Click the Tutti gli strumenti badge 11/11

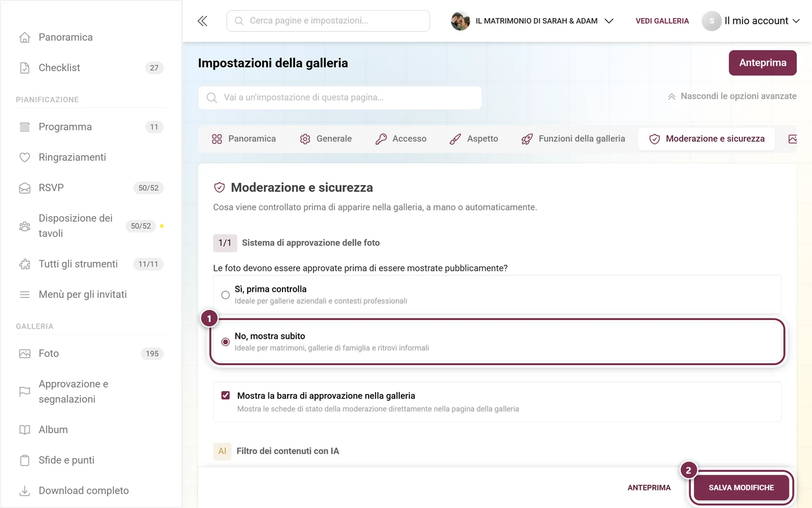click(x=148, y=264)
